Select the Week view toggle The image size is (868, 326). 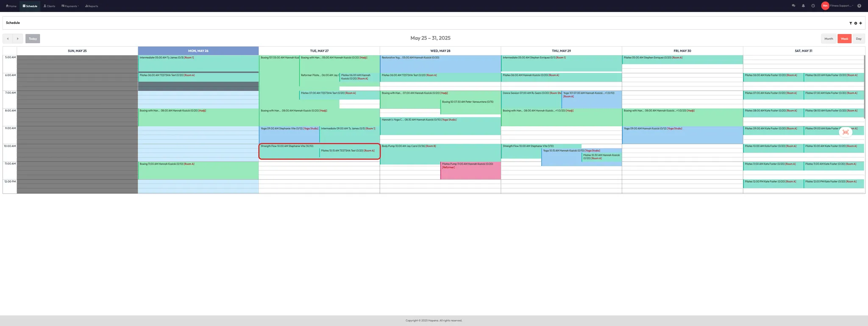tap(844, 39)
